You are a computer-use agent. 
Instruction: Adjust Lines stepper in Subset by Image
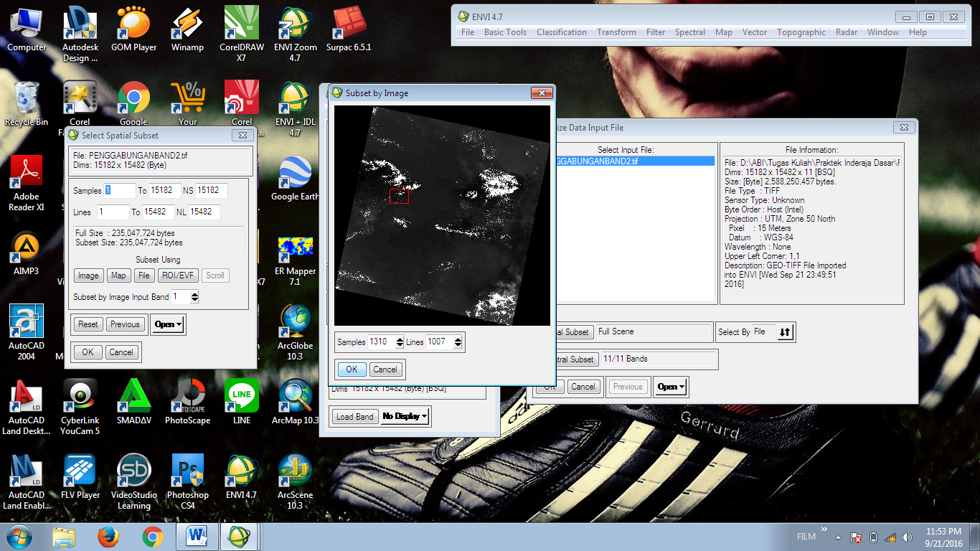458,342
